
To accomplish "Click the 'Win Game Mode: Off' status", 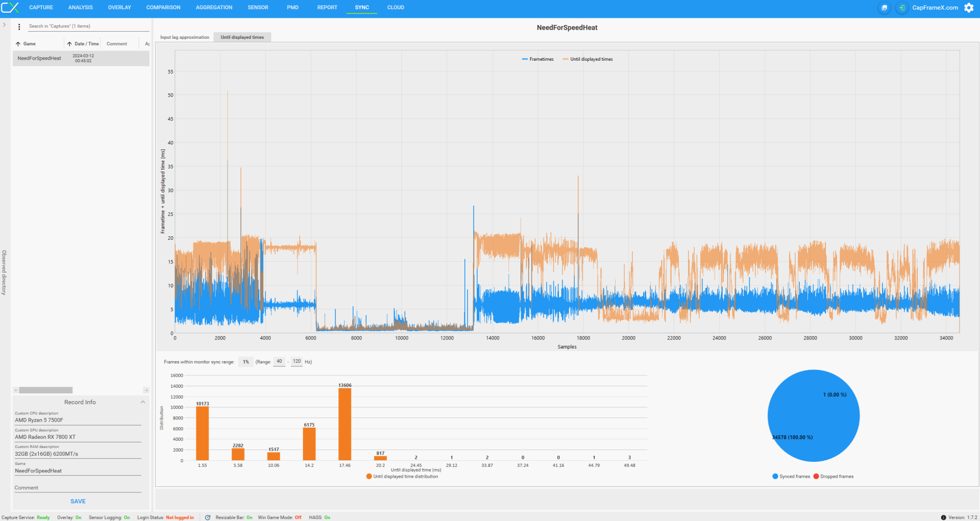I will [280, 517].
